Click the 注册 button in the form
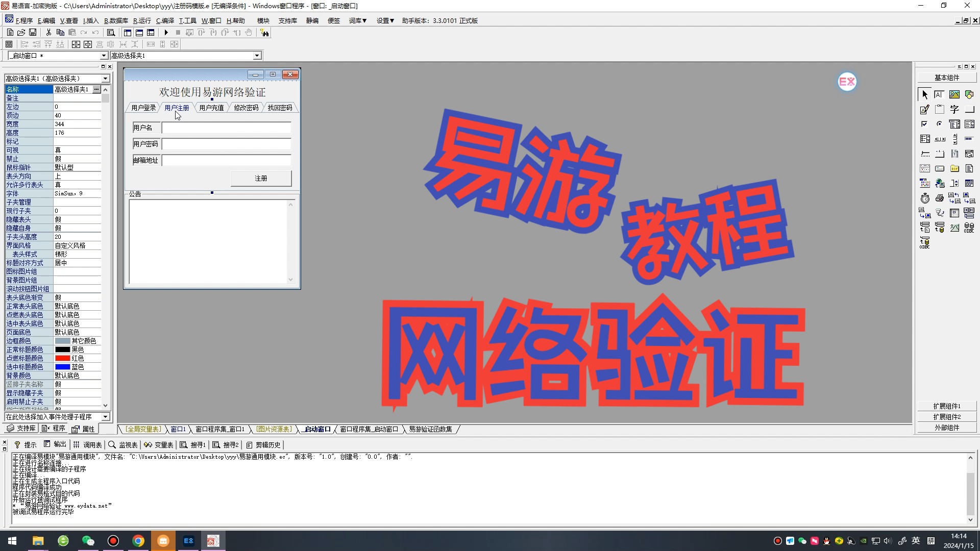This screenshot has height=551, width=980. pyautogui.click(x=261, y=178)
